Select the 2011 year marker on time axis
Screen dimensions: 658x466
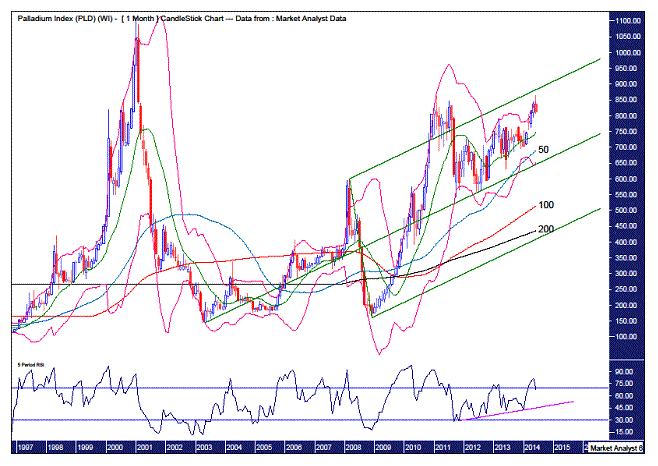(x=443, y=448)
